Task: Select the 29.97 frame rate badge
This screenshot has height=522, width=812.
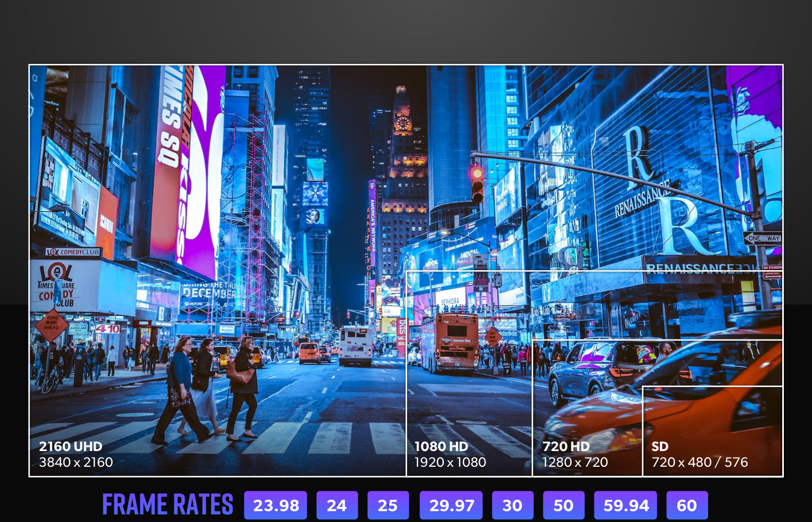Action: 451,505
